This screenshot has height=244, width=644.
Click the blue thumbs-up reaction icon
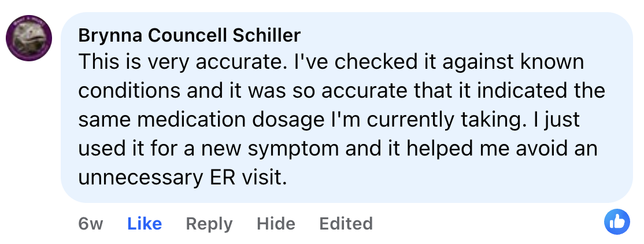pyautogui.click(x=617, y=222)
